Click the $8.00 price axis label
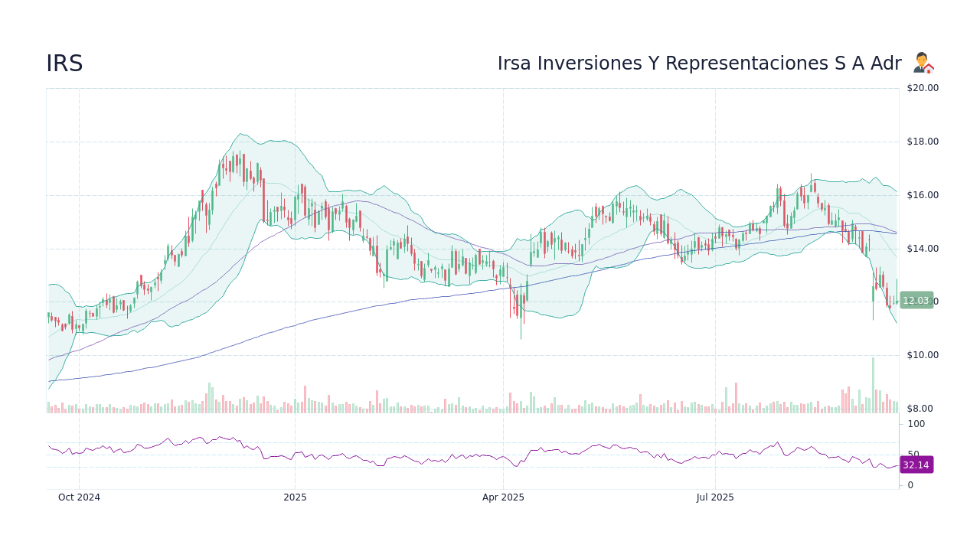Screen dimensions: 980x551 click(x=920, y=409)
